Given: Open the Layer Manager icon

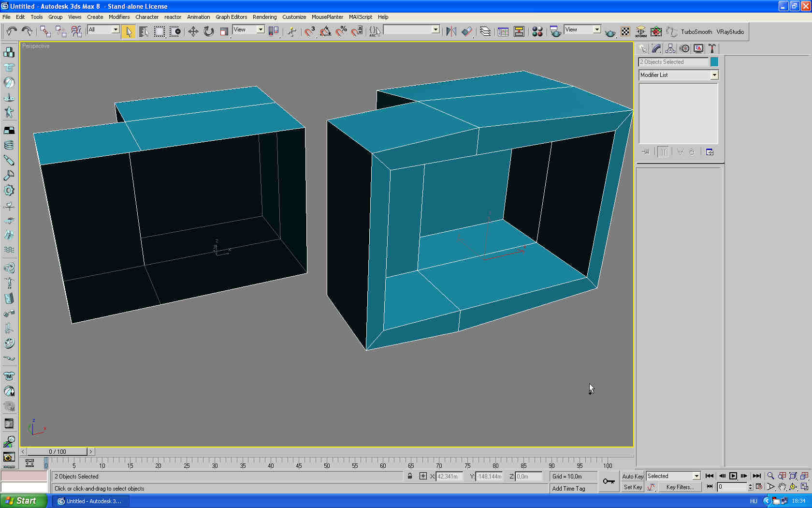Looking at the screenshot, I should [x=485, y=32].
